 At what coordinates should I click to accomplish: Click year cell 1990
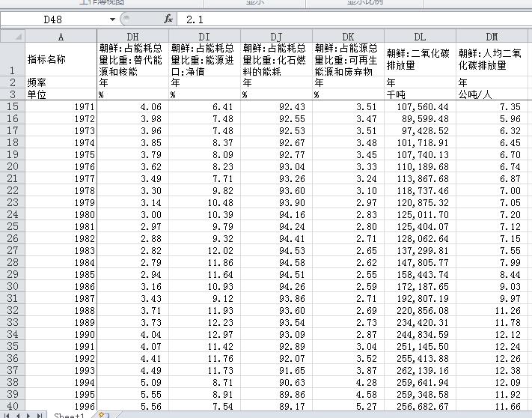pyautogui.click(x=61, y=334)
